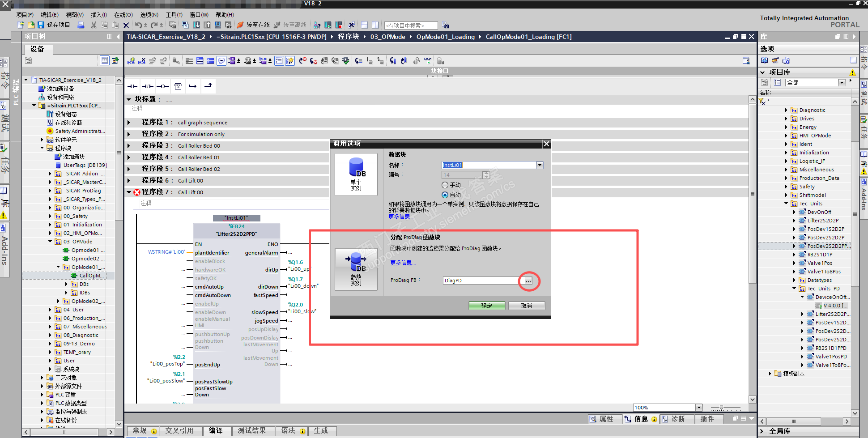Click the data block name input field
Image resolution: width=868 pixels, height=438 pixels.
click(x=489, y=165)
